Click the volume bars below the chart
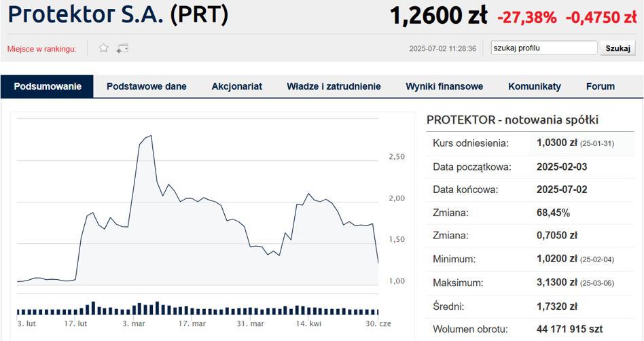 (197, 309)
